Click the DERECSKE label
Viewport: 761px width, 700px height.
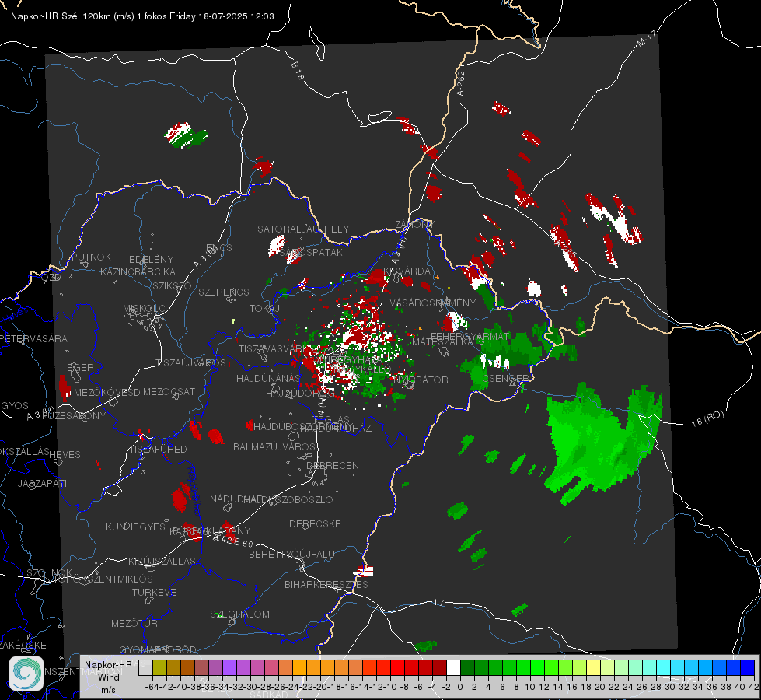pyautogui.click(x=315, y=523)
